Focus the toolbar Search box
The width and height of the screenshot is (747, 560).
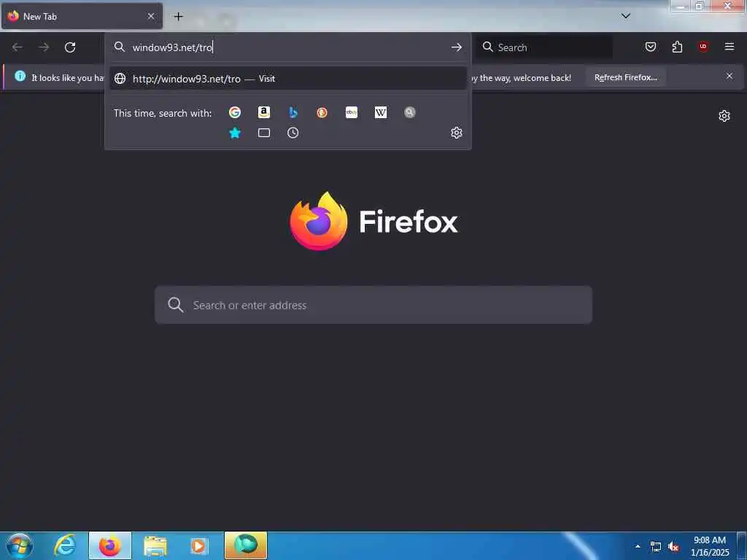click(x=544, y=47)
